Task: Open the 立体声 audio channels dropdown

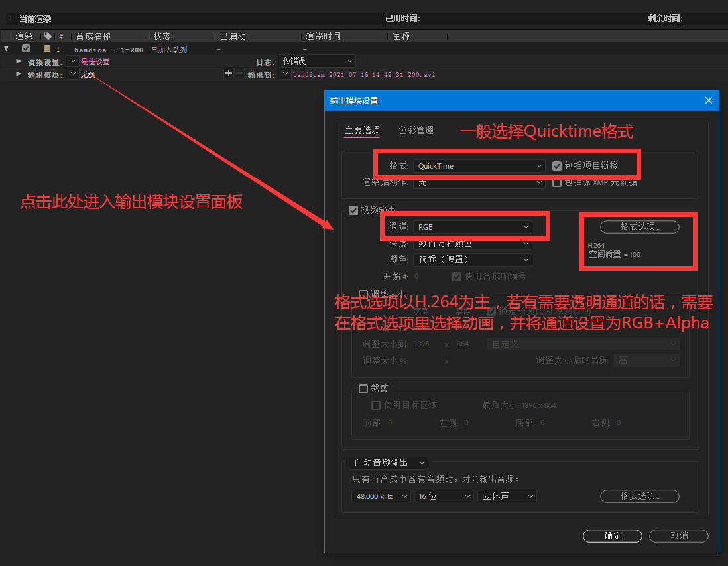Action: (x=507, y=496)
